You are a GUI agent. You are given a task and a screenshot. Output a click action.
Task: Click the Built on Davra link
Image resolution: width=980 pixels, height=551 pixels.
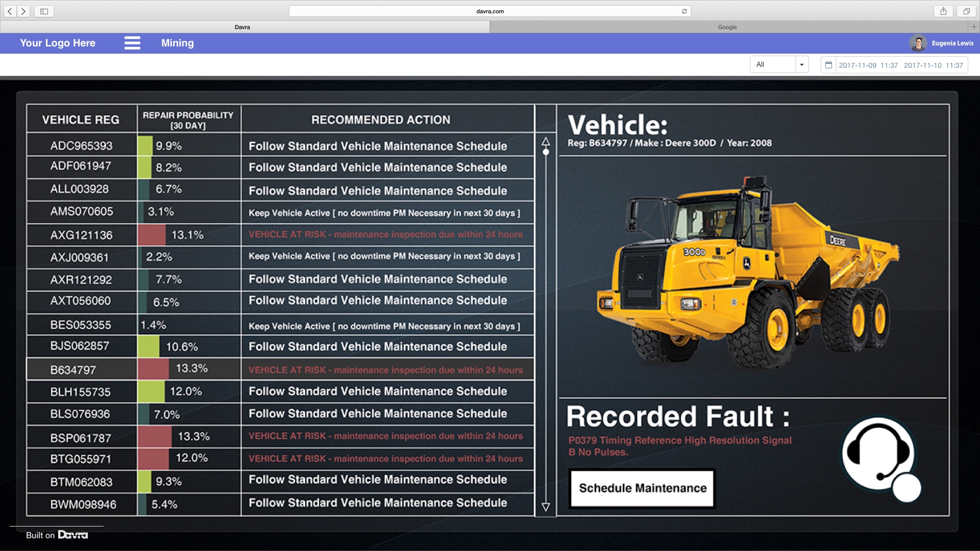[x=57, y=535]
